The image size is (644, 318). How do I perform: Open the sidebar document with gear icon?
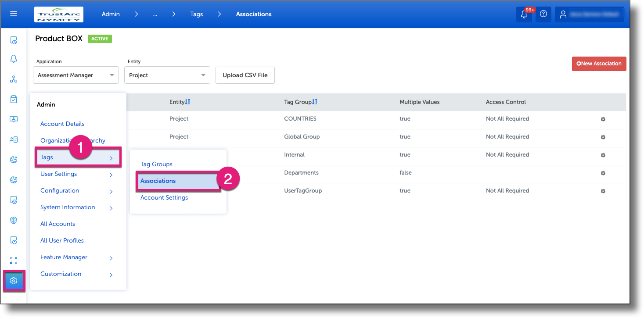click(14, 200)
